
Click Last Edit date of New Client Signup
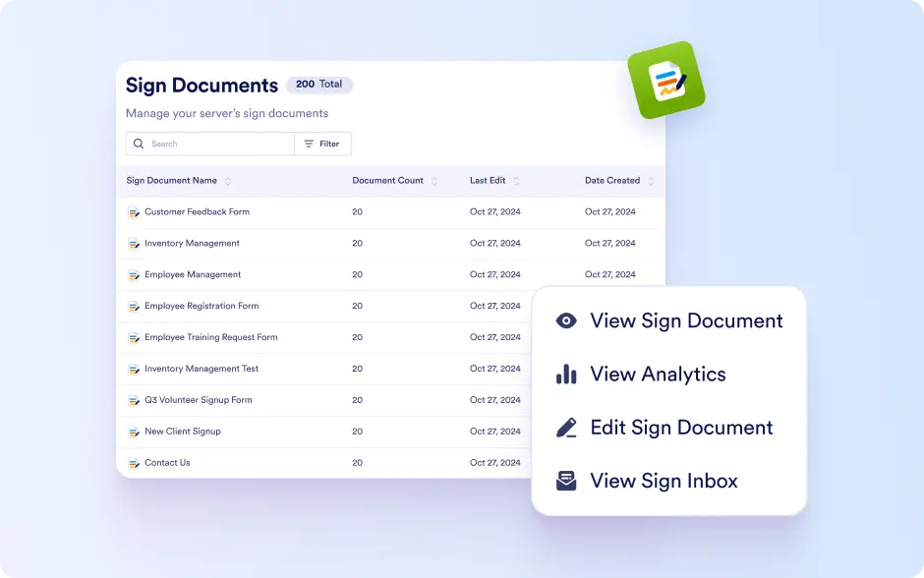[495, 432]
